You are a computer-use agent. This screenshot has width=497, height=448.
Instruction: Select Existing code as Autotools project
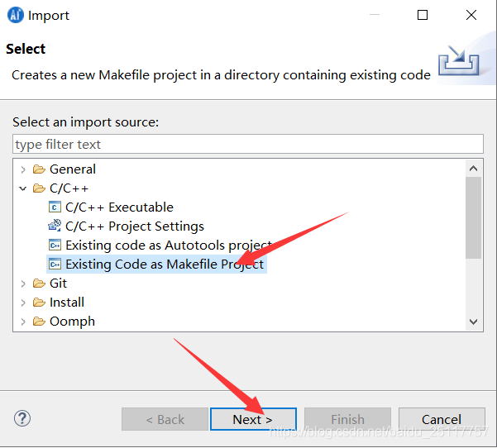(x=169, y=245)
